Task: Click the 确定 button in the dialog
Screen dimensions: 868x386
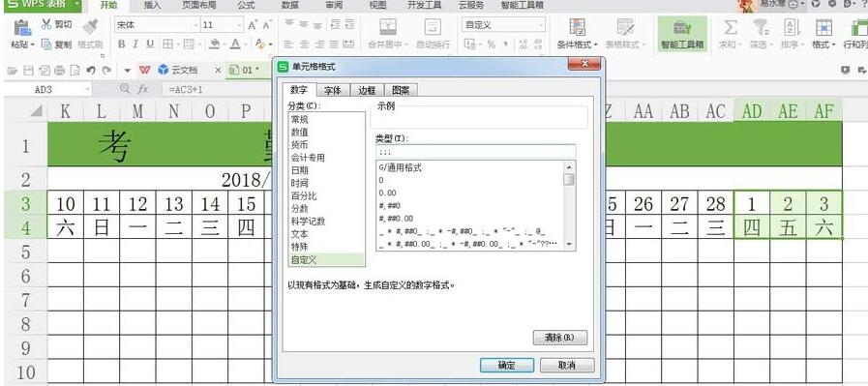Action: point(506,365)
